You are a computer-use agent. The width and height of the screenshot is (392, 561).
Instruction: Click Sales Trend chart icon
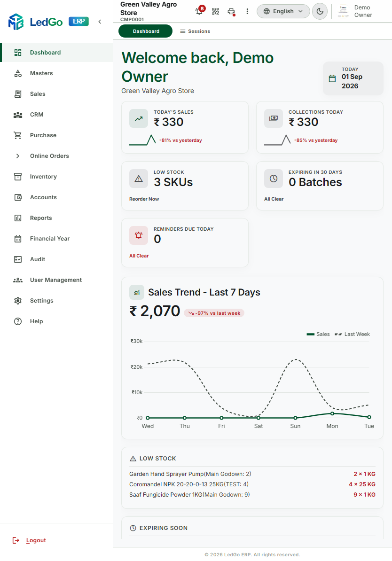[137, 292]
